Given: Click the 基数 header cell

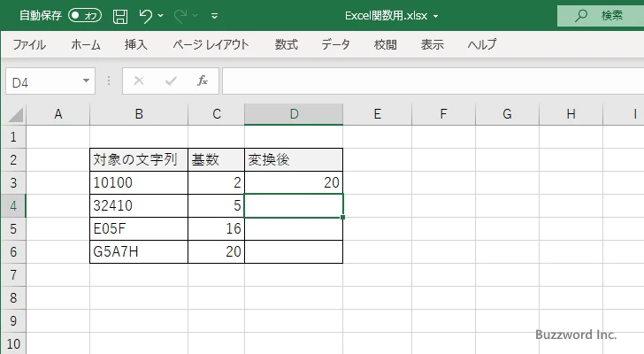Looking at the screenshot, I should 217,160.
